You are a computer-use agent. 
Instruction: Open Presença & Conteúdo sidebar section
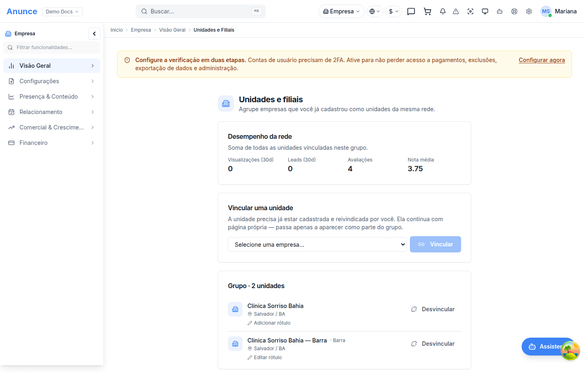pyautogui.click(x=52, y=97)
